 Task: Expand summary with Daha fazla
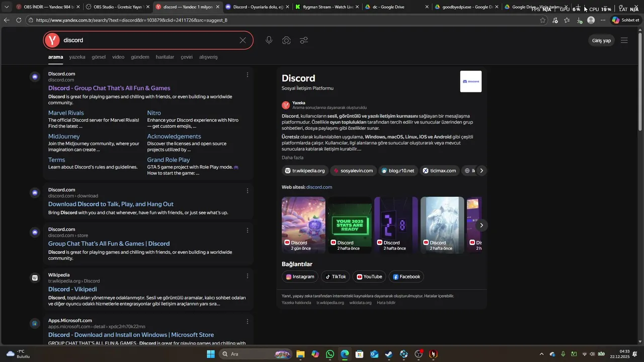click(292, 158)
